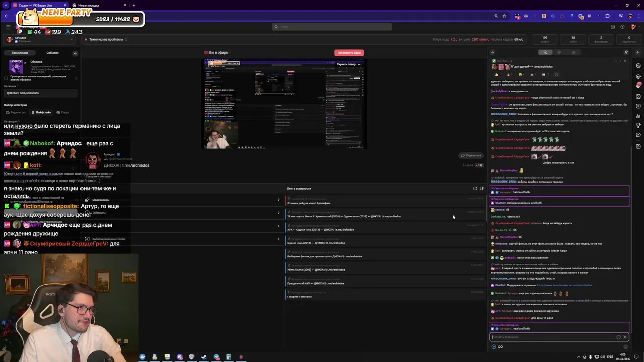Viewport: 644px width, 362px height.
Task: Select the Спорт category option
Action: 63,112
